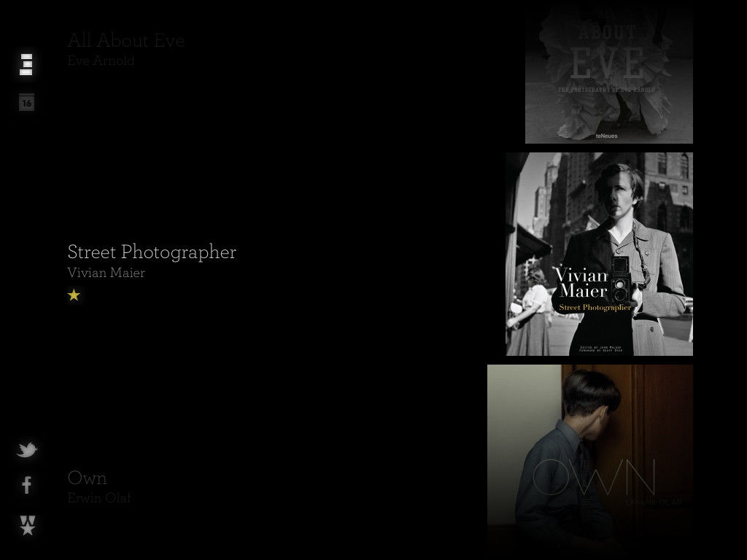Open the All About Eve title
Image resolution: width=747 pixels, height=560 pixels.
point(126,41)
